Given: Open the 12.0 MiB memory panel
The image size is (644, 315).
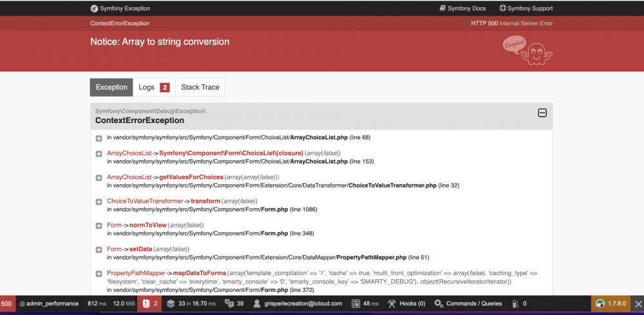Looking at the screenshot, I should click(124, 303).
